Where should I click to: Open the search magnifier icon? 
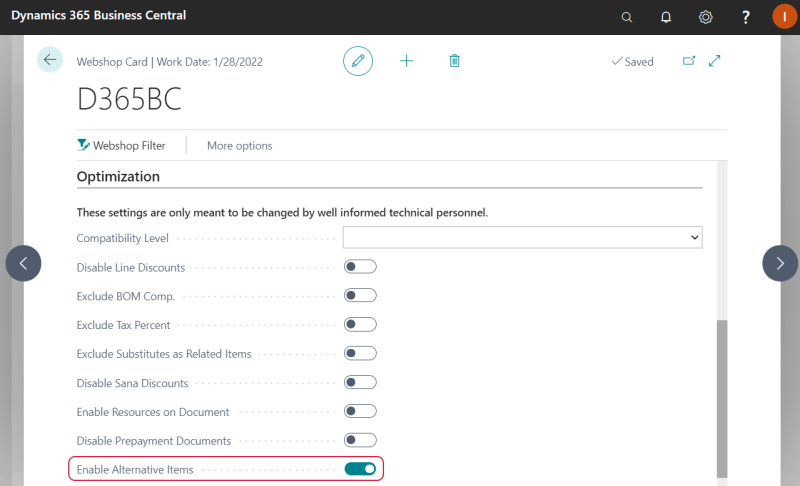[x=627, y=17]
